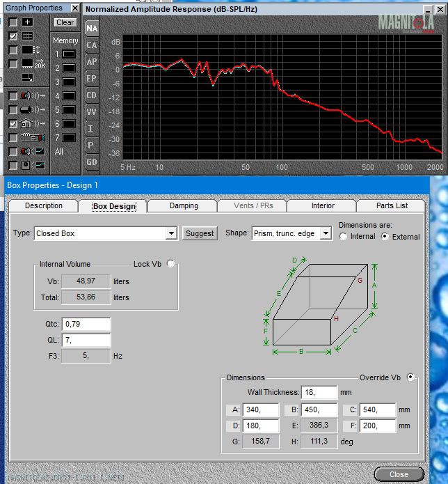Viewport: 448px width, 484px height.
Task: Select the AP graph tab icon
Action: [91, 62]
